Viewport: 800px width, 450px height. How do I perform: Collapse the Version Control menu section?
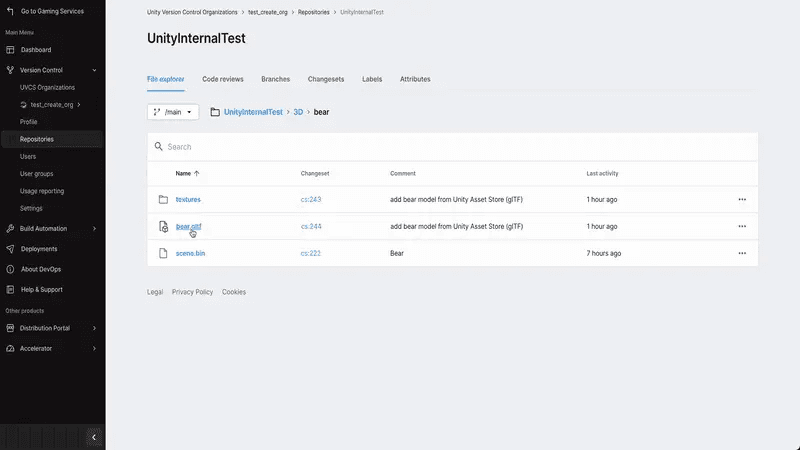pos(94,70)
